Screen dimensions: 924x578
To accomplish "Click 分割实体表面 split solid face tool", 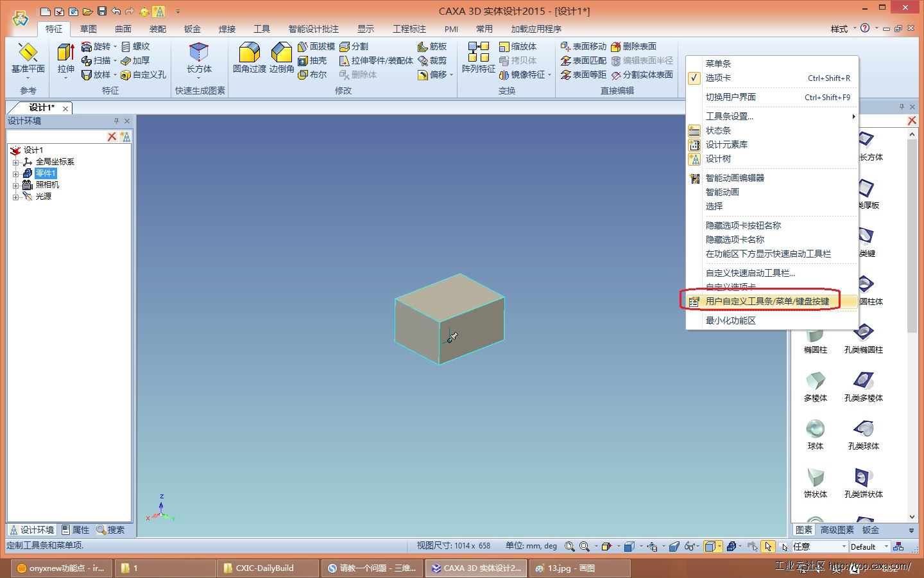I will click(x=642, y=74).
